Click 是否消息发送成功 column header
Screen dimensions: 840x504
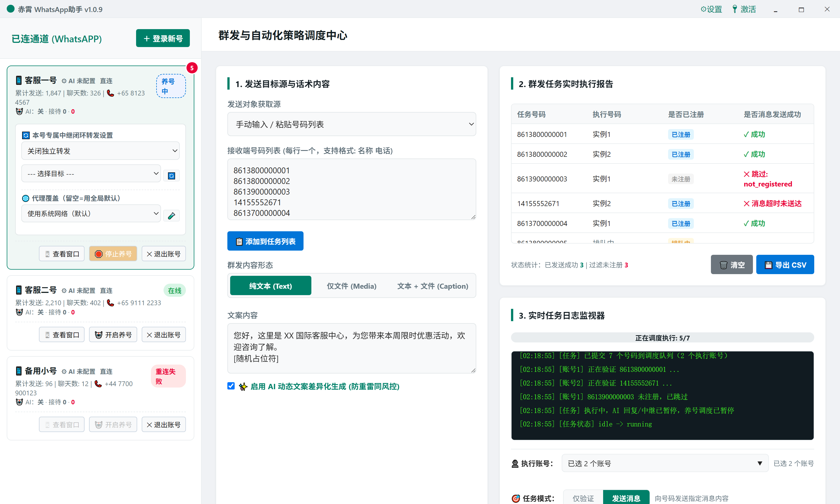772,114
